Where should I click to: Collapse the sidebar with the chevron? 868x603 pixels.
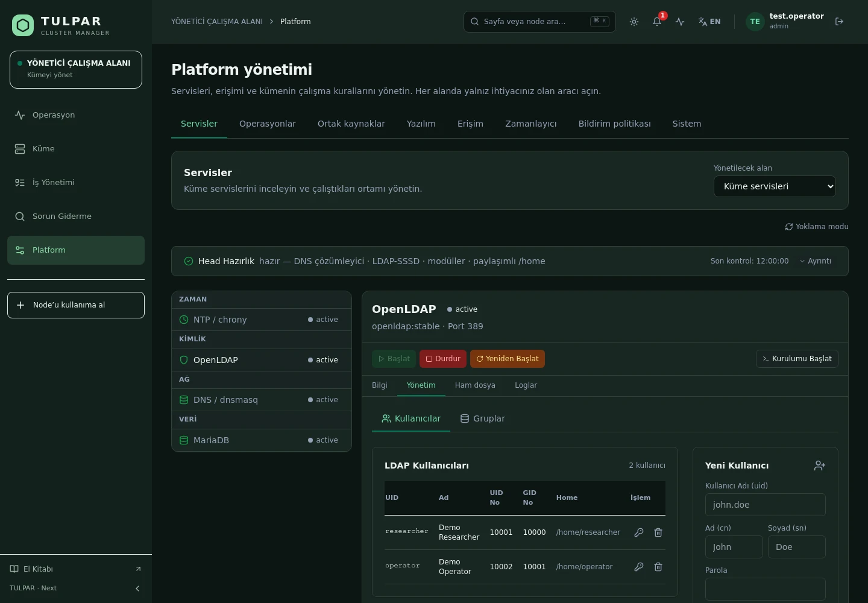(x=137, y=589)
